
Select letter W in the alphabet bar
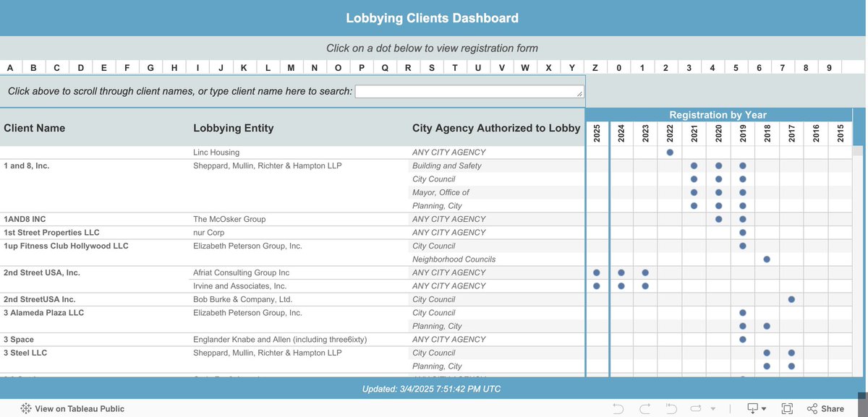click(x=525, y=68)
